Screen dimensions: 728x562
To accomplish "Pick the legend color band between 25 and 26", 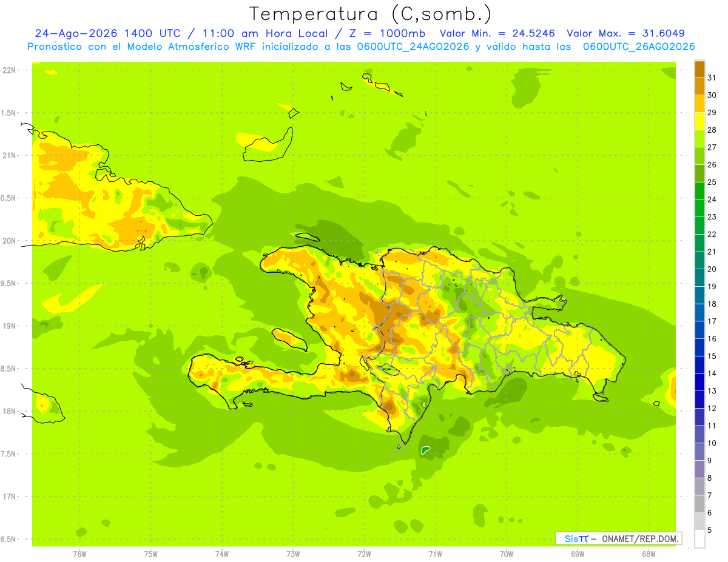I will [699, 173].
